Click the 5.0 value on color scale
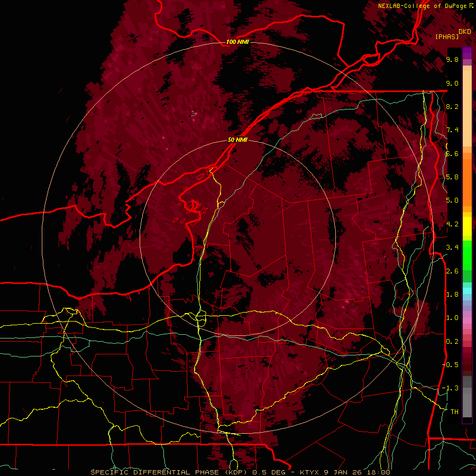This screenshot has height=476, width=476. (x=452, y=200)
